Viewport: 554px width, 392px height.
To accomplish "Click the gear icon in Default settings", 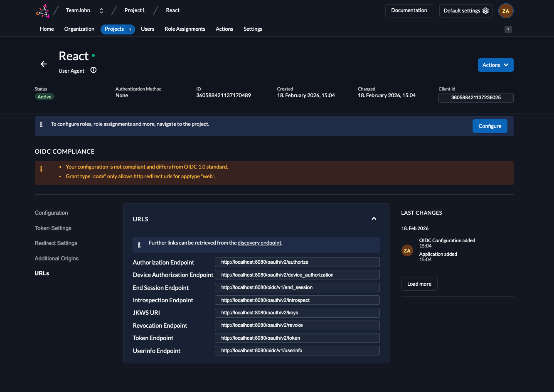I will [x=485, y=11].
